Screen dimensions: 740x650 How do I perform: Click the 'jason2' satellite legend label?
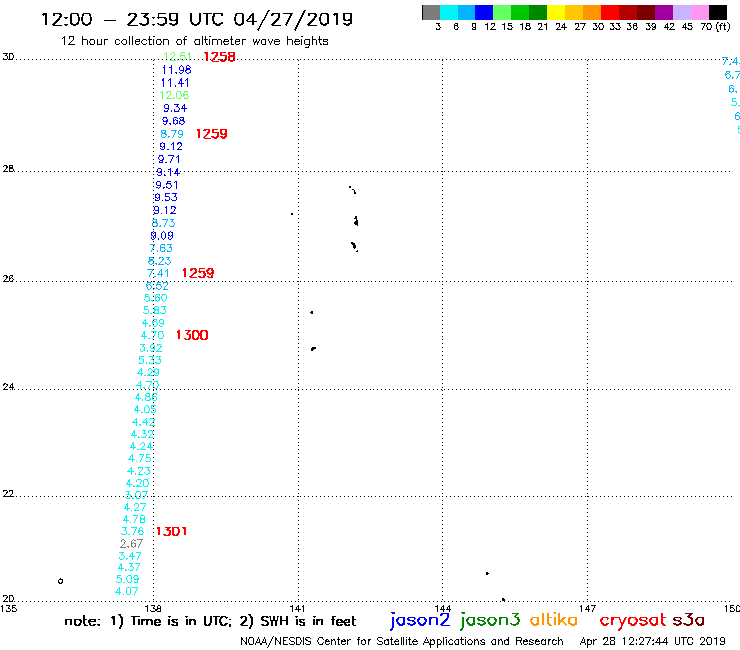420,620
